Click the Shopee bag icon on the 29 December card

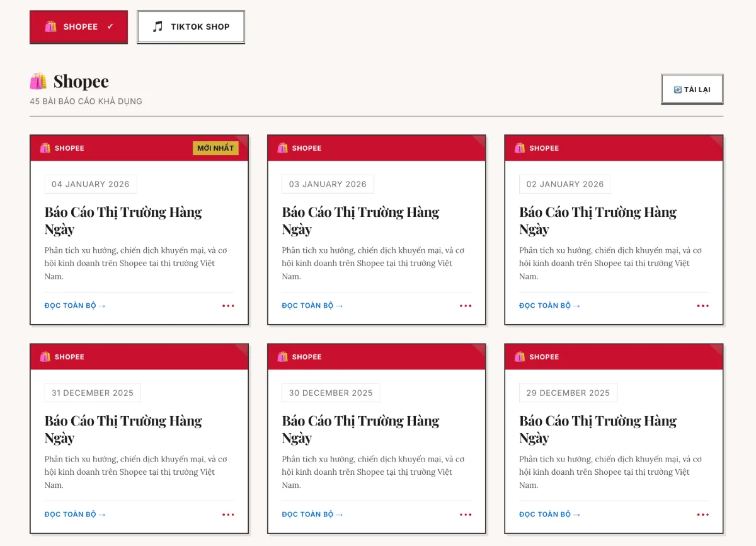(520, 357)
